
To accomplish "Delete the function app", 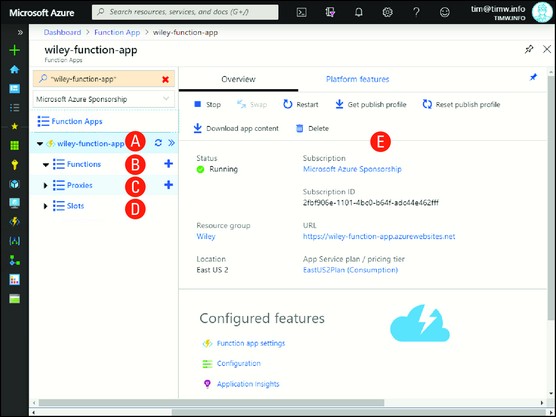I will (x=312, y=128).
